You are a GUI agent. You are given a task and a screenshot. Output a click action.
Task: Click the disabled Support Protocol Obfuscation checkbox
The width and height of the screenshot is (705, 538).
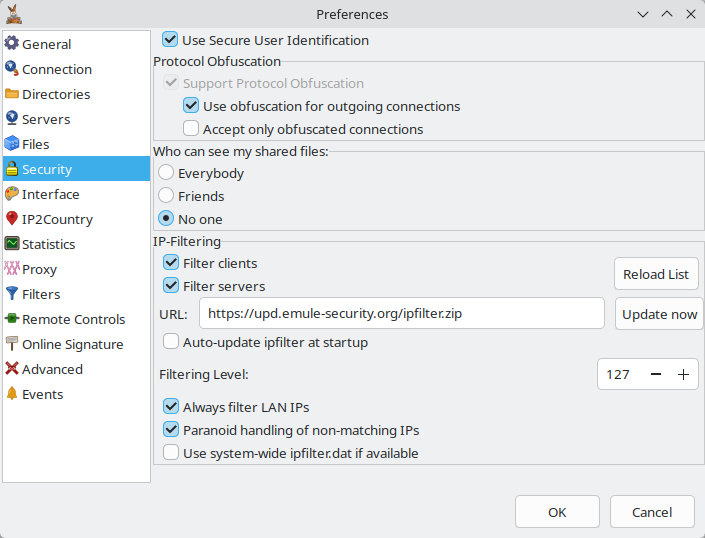tap(171, 83)
